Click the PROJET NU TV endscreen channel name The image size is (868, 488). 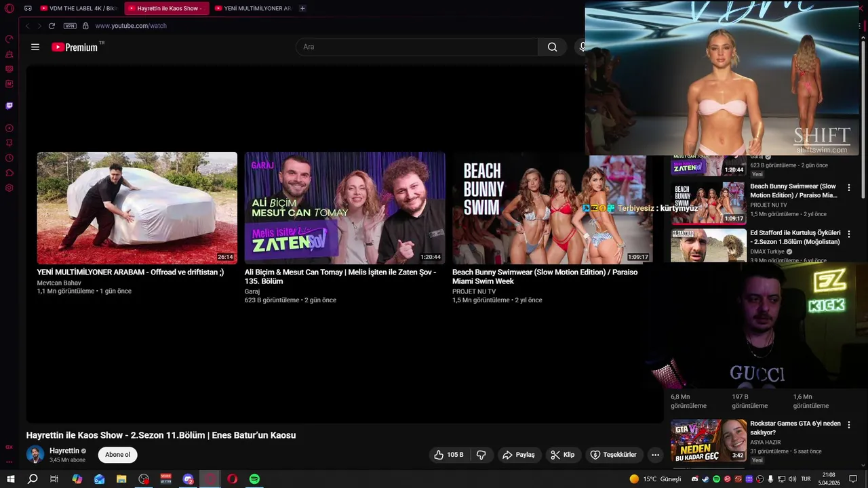474,291
